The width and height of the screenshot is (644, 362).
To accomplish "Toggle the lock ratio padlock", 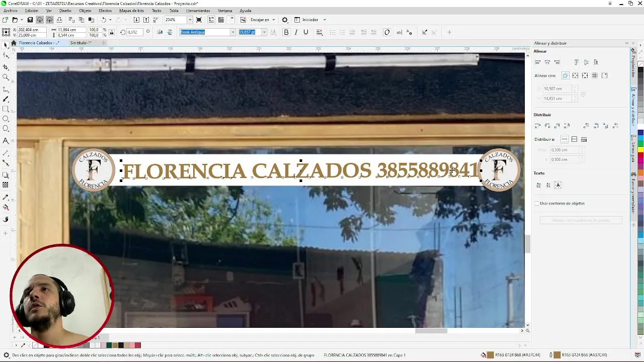I will [x=111, y=32].
